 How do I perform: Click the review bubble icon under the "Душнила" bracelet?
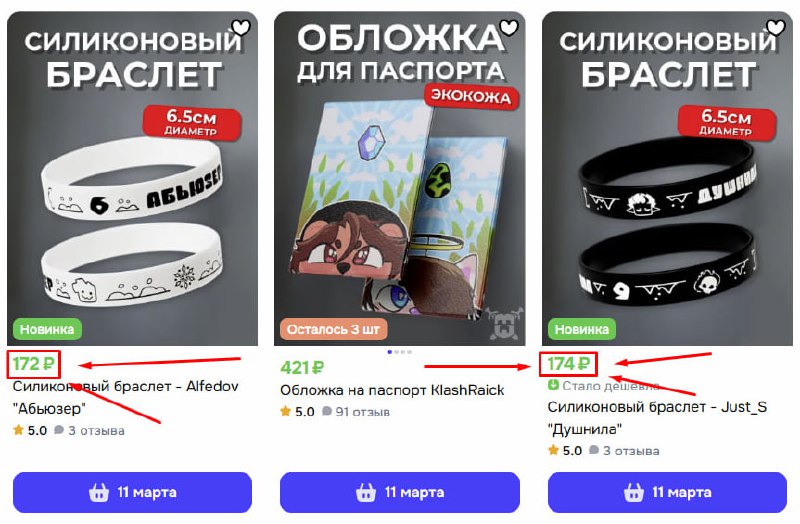594,451
